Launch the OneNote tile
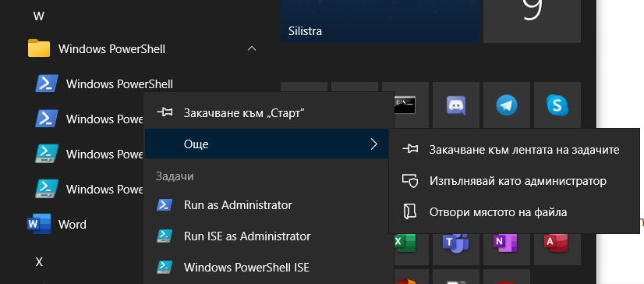The width and height of the screenshot is (644, 284). [x=507, y=250]
